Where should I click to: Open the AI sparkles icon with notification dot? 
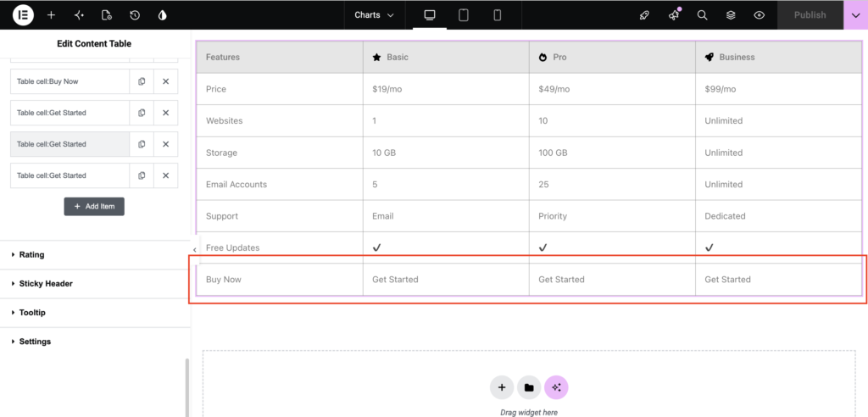point(674,15)
